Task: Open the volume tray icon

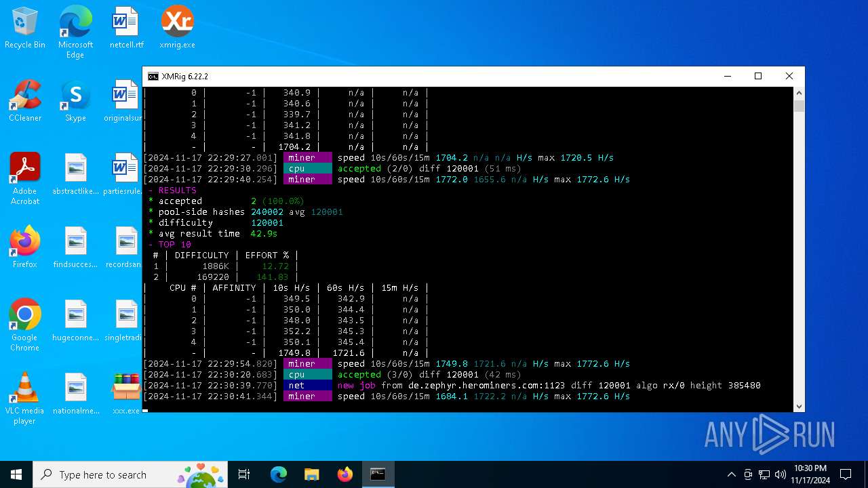Action: pos(781,474)
